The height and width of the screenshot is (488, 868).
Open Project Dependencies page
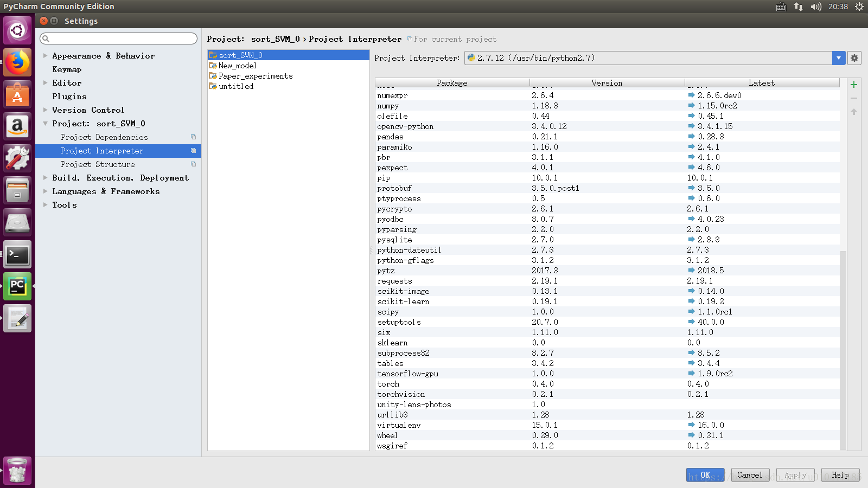(x=104, y=137)
